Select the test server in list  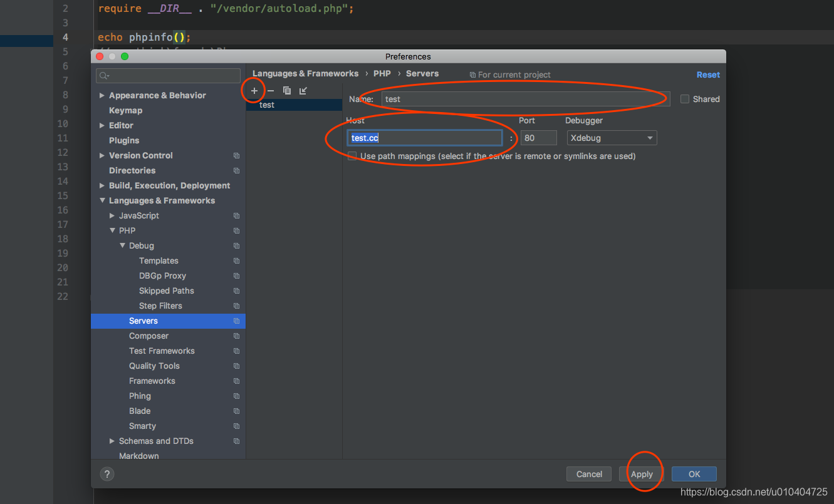point(295,105)
